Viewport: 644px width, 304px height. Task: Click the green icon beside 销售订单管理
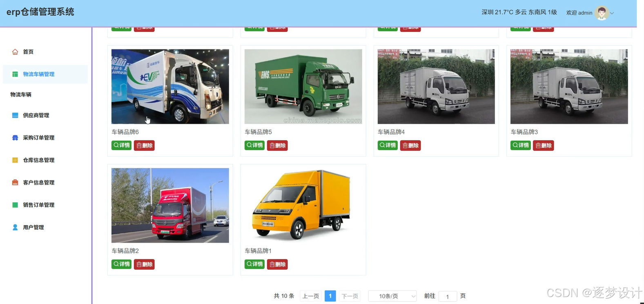pos(15,205)
